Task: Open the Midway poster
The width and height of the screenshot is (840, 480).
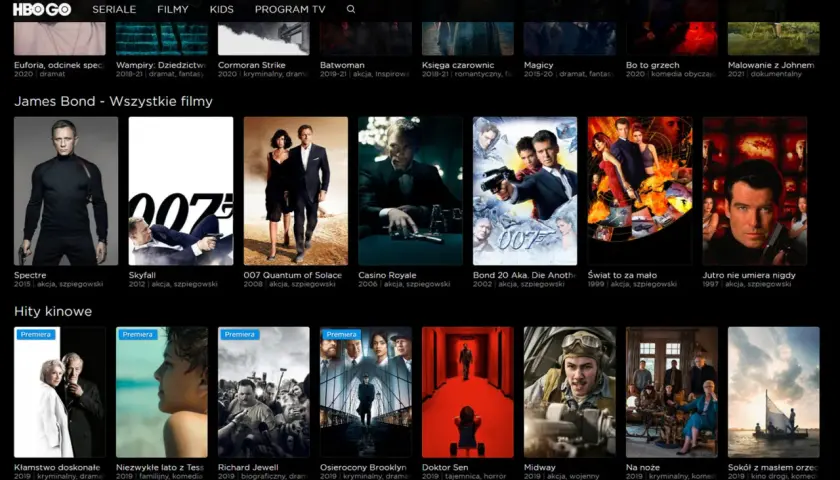Action: [570, 392]
